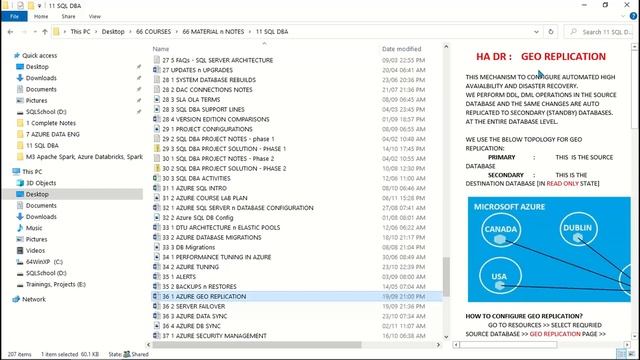
Task: Select icon of 29 1 PROJECT CONFIGURATIONS
Action: [156, 129]
